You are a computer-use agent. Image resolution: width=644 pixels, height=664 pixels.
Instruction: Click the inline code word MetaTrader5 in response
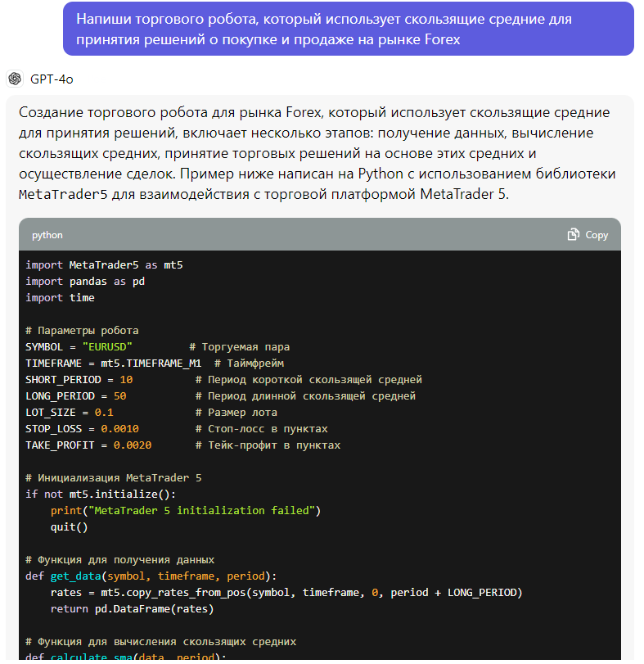[x=63, y=194]
